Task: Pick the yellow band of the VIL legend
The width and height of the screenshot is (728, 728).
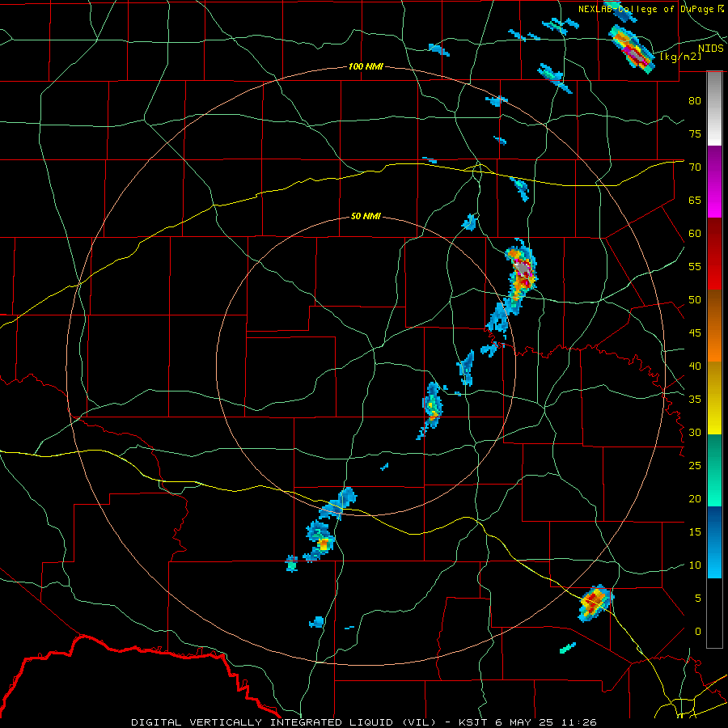Action: coord(714,398)
